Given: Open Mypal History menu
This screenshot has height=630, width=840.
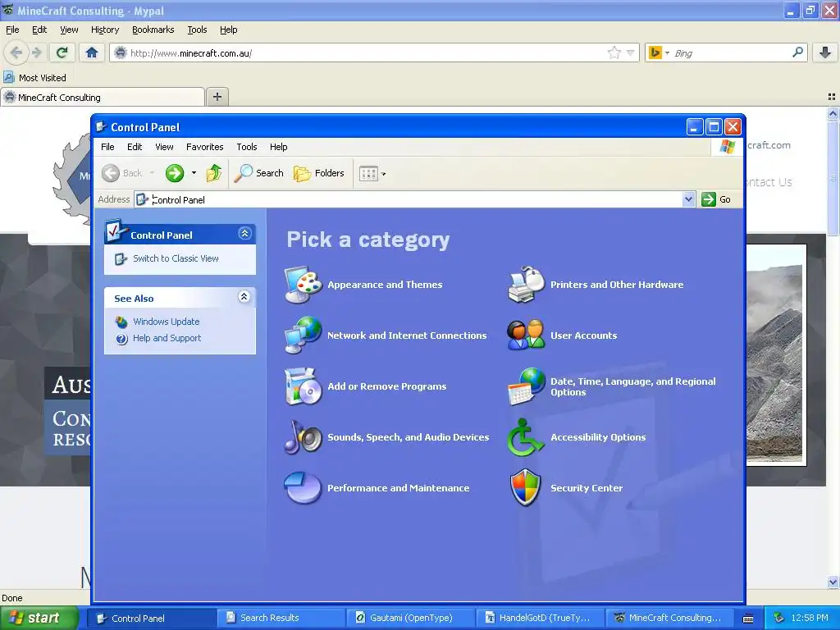Looking at the screenshot, I should 104,30.
